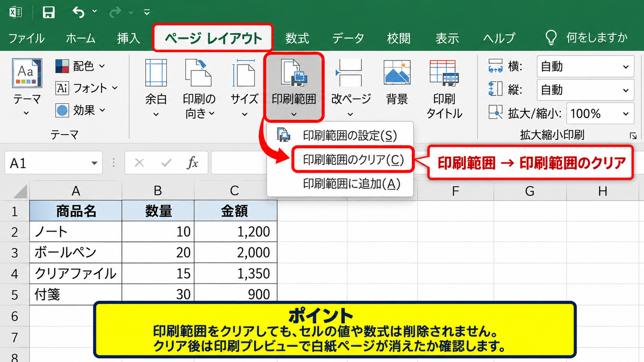Click the 背景 background button
The height and width of the screenshot is (362, 644).
point(397,83)
